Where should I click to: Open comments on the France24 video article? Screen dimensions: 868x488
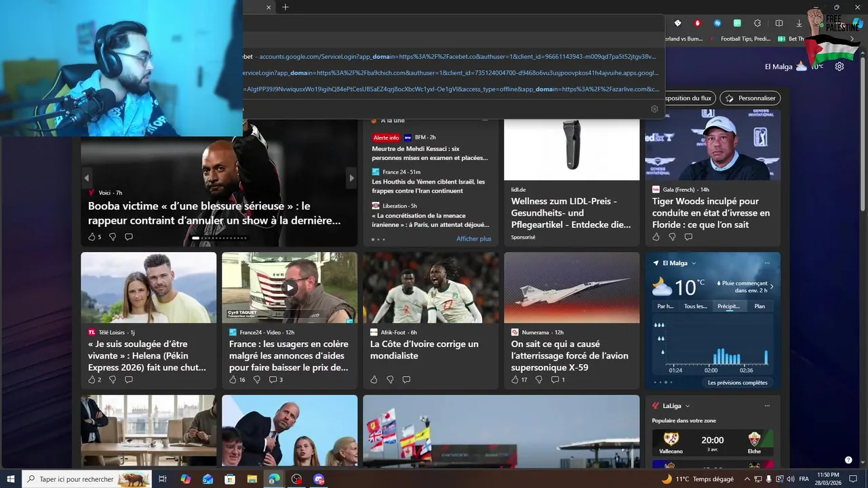coord(275,380)
